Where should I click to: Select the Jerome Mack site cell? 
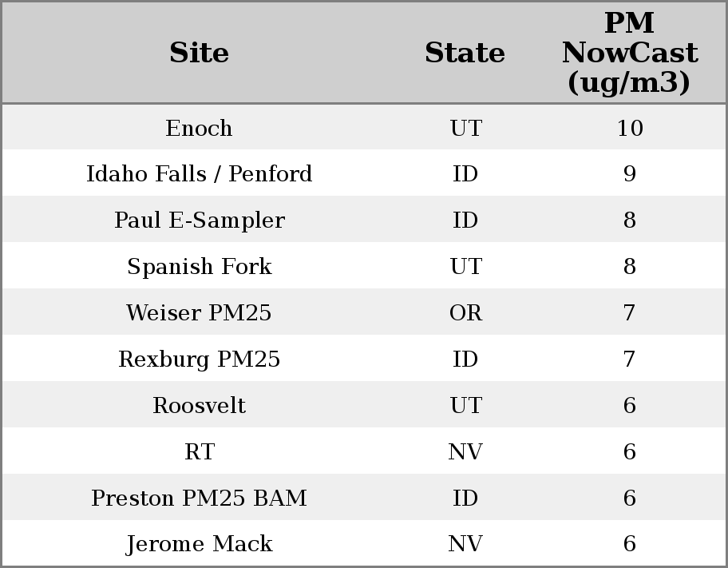(199, 544)
